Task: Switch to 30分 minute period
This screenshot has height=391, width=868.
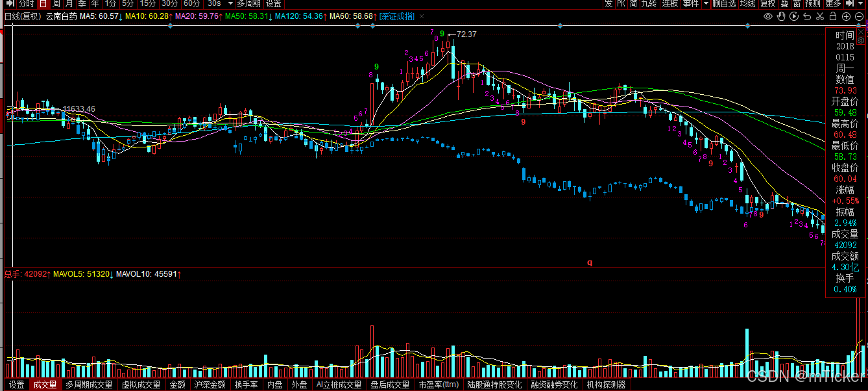Action: pyautogui.click(x=170, y=4)
